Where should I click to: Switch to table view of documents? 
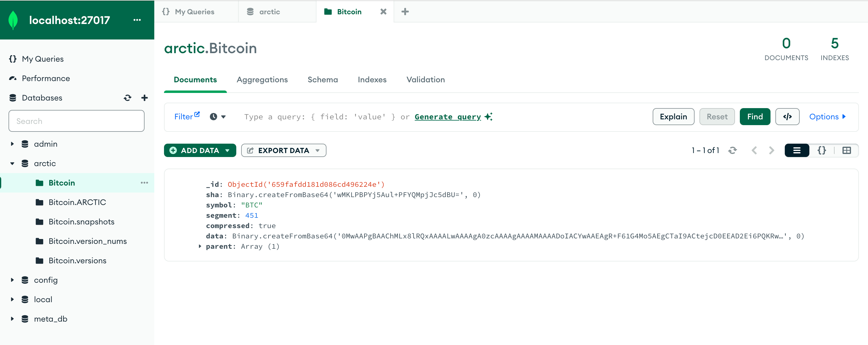coord(846,150)
